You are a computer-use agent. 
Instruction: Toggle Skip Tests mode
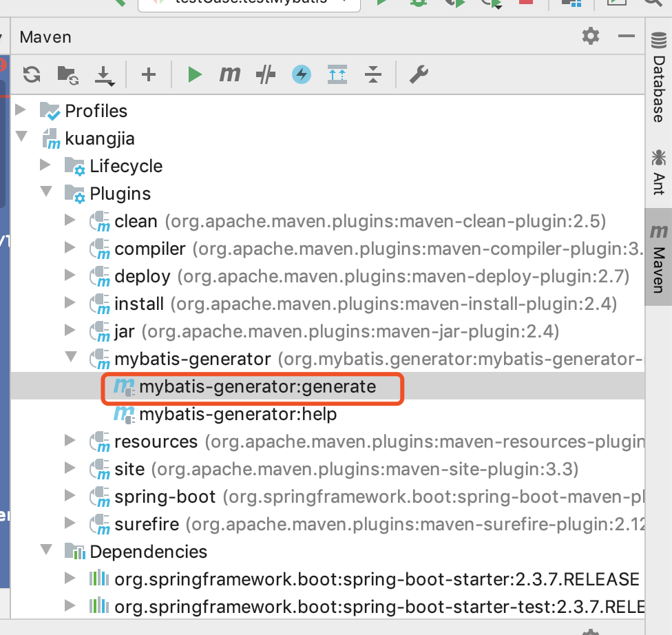pyautogui.click(x=265, y=74)
